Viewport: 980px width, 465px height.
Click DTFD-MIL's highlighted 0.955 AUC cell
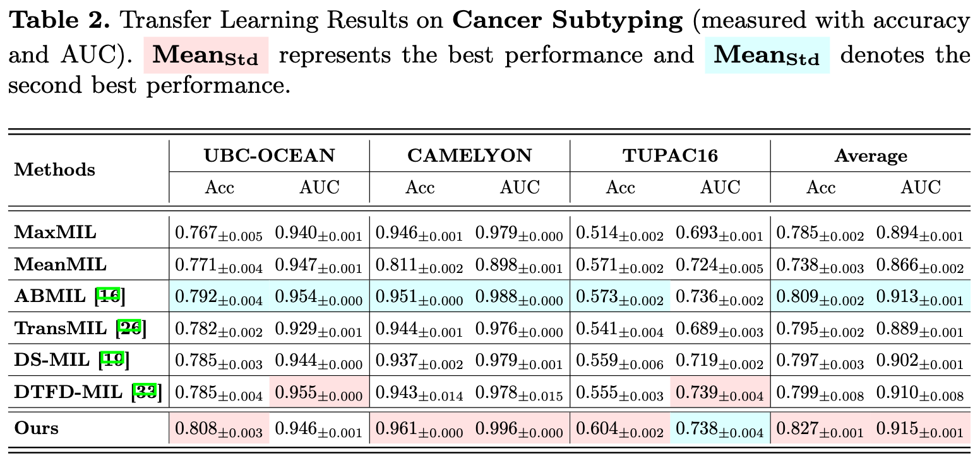tap(318, 393)
